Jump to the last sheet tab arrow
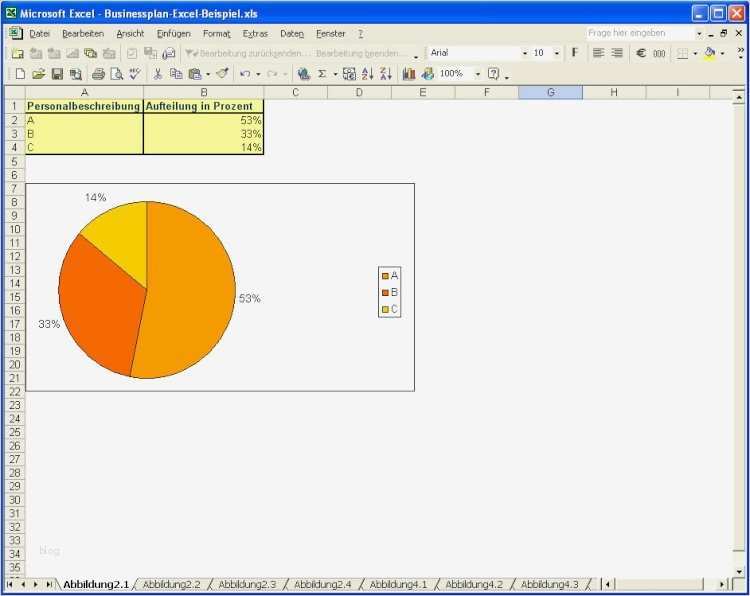This screenshot has width=750, height=596. click(49, 585)
